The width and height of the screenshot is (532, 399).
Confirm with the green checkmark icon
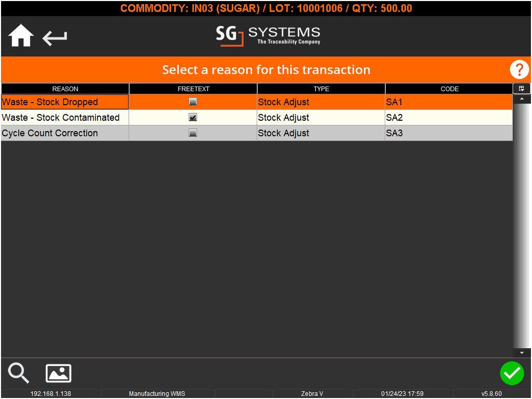pos(512,373)
